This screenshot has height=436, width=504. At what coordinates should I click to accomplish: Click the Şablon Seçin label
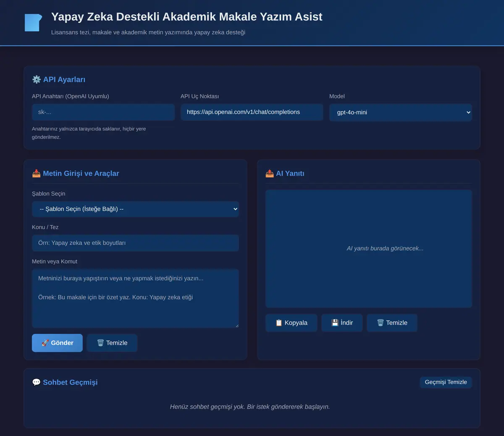click(49, 194)
